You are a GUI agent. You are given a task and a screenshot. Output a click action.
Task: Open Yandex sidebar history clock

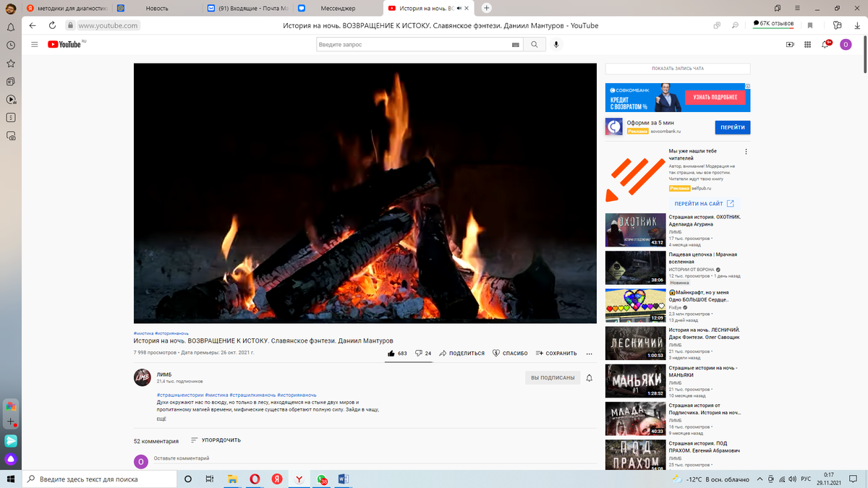(x=11, y=45)
